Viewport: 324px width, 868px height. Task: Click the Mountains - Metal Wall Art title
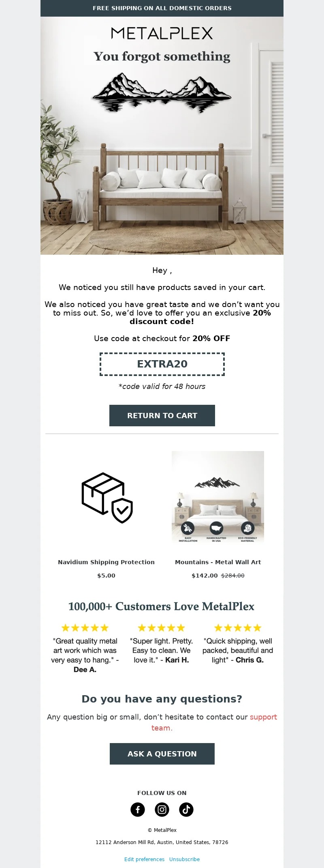click(218, 562)
